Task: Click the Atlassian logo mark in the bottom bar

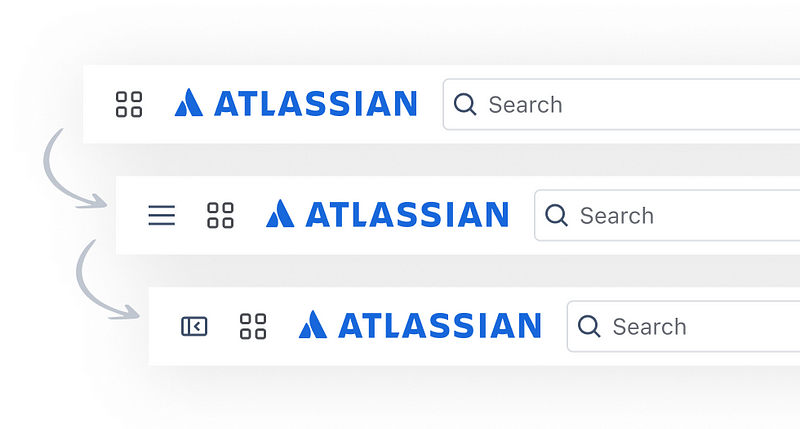Action: coord(313,325)
